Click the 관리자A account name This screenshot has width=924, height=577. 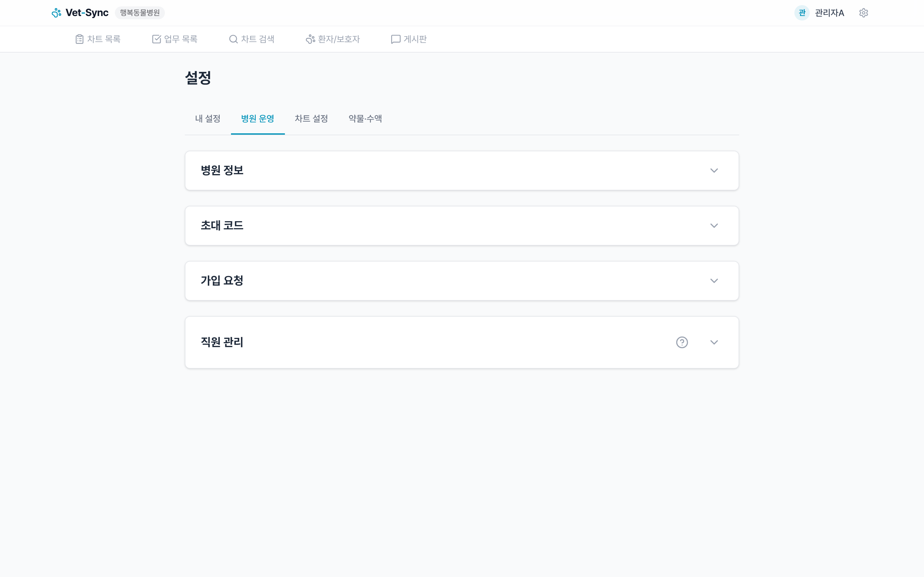tap(829, 13)
